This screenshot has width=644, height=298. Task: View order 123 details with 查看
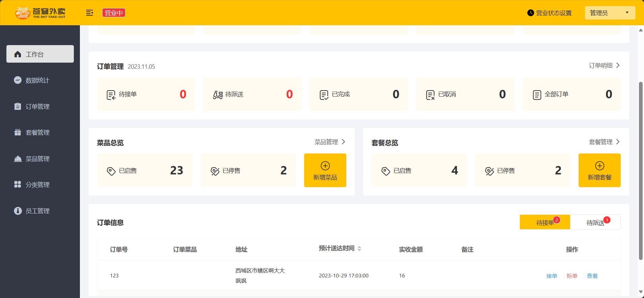(x=592, y=276)
